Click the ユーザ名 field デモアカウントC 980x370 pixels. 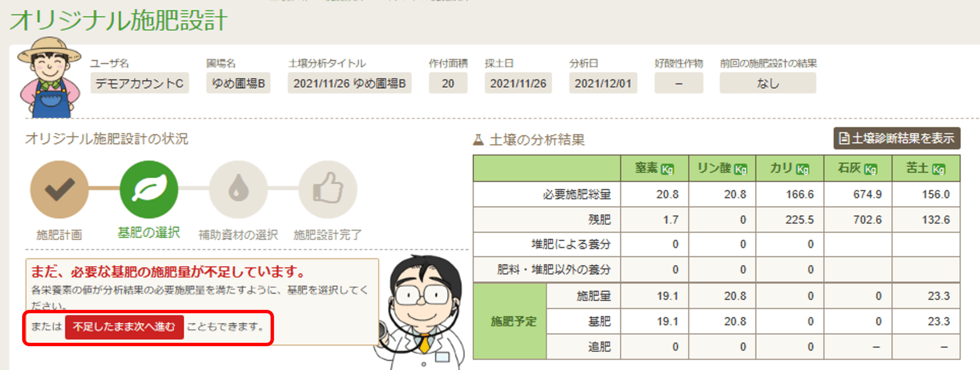139,83
